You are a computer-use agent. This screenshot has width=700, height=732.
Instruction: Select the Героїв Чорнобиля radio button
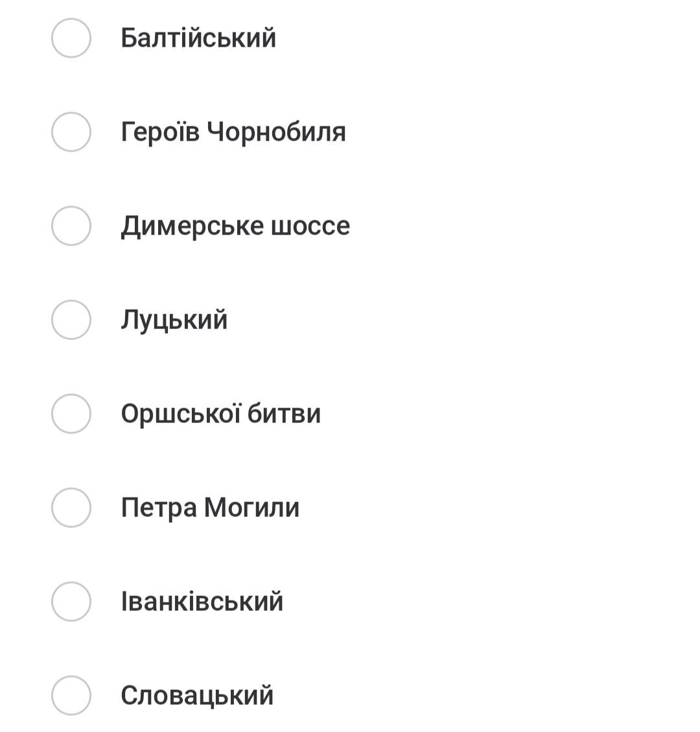click(71, 132)
